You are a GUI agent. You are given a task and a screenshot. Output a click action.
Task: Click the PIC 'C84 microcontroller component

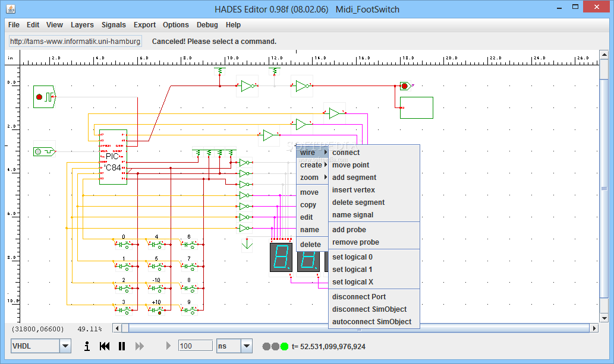pyautogui.click(x=113, y=157)
